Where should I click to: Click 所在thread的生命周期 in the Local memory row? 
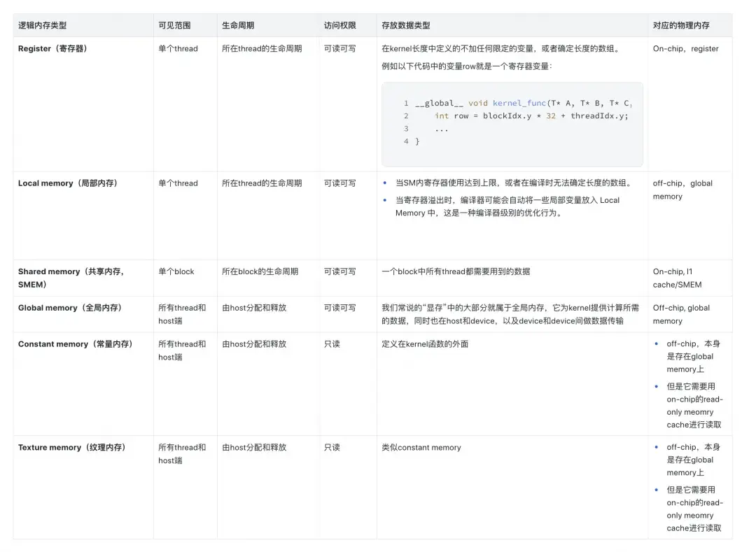[x=262, y=183]
